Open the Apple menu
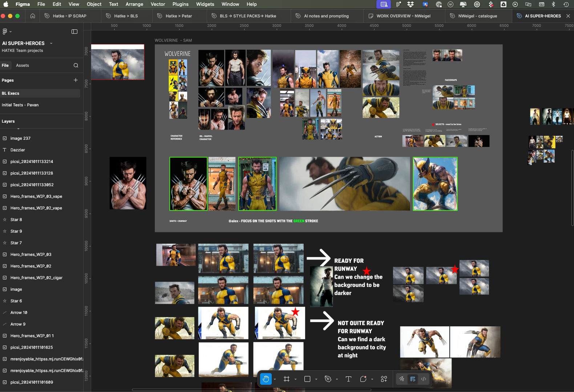The width and height of the screenshot is (574, 392). pyautogui.click(x=6, y=4)
